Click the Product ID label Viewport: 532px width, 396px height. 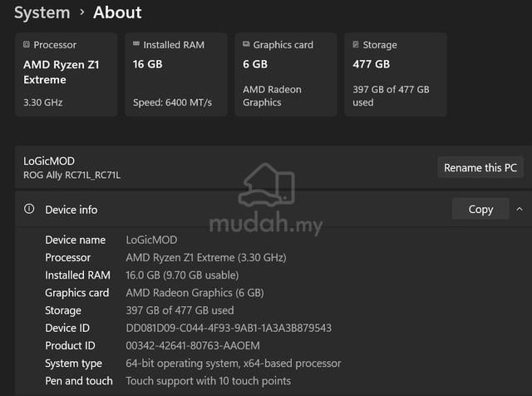[x=70, y=346]
